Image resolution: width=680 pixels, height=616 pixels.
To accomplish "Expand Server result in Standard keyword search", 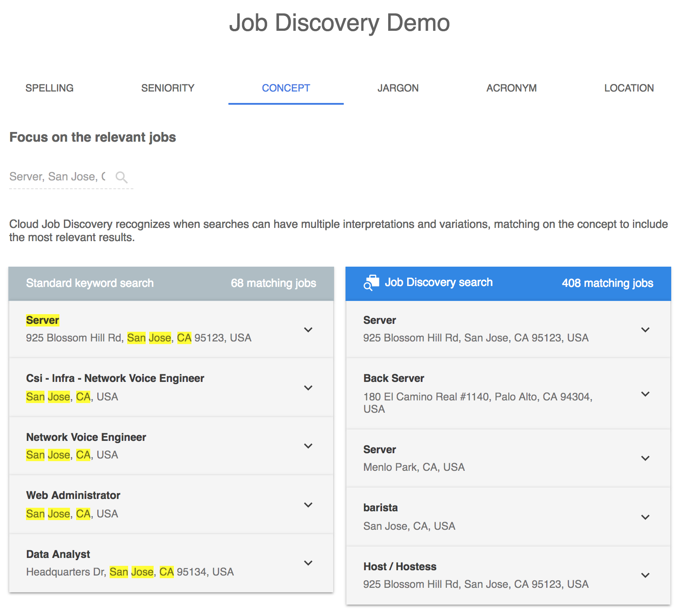I will [x=308, y=330].
